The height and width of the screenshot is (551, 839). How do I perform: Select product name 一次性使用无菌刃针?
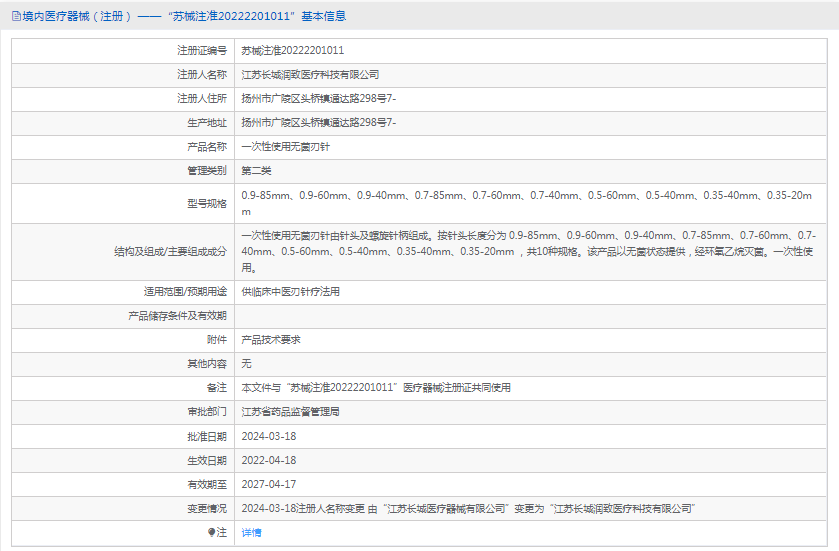click(286, 147)
